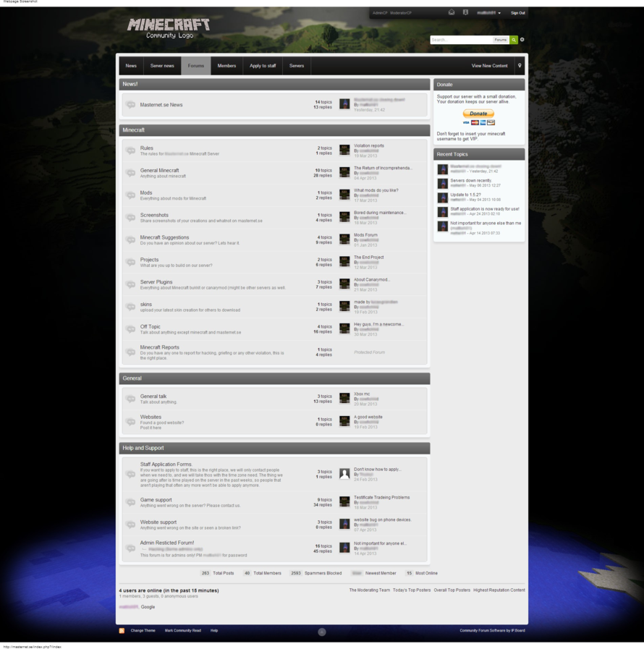Open the News tab
The image size is (644, 649).
click(x=131, y=66)
